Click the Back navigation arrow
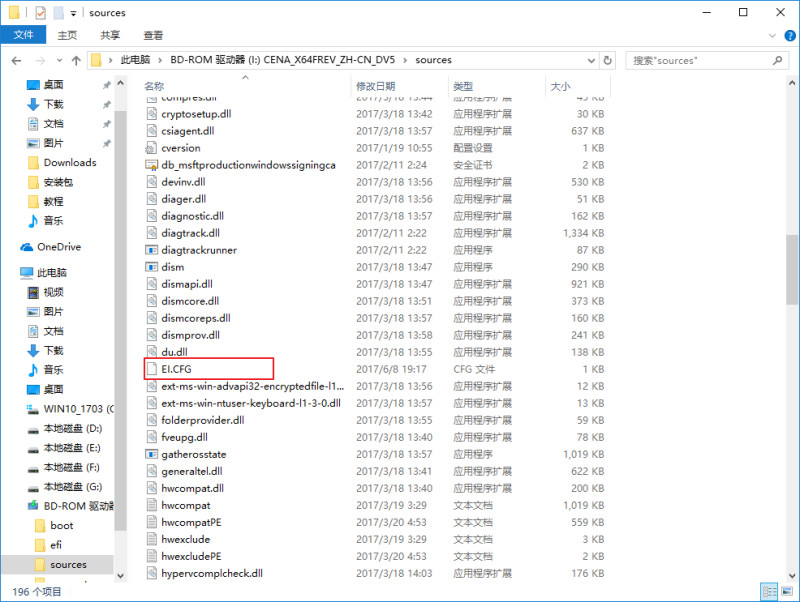The image size is (800, 602). click(x=16, y=61)
